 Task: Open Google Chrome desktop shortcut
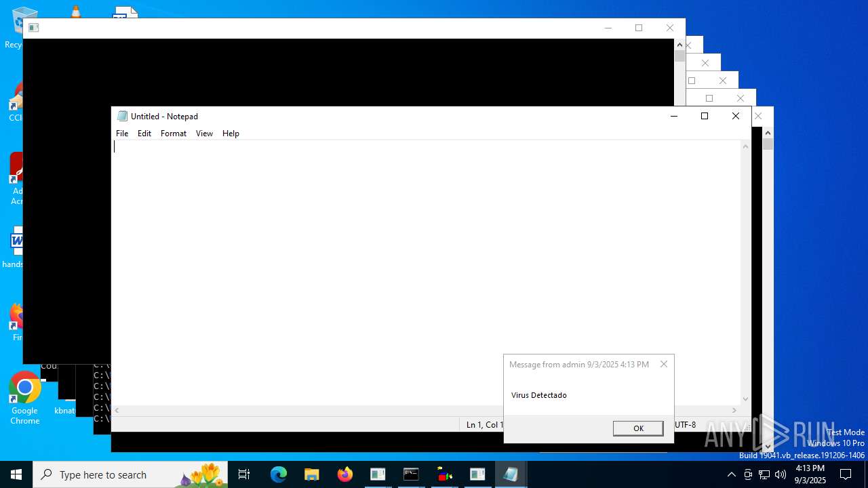pos(24,399)
